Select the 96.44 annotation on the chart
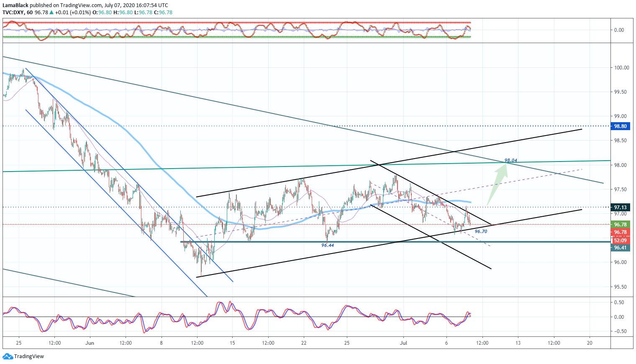Screen dimensions: 636x364 coord(328,245)
